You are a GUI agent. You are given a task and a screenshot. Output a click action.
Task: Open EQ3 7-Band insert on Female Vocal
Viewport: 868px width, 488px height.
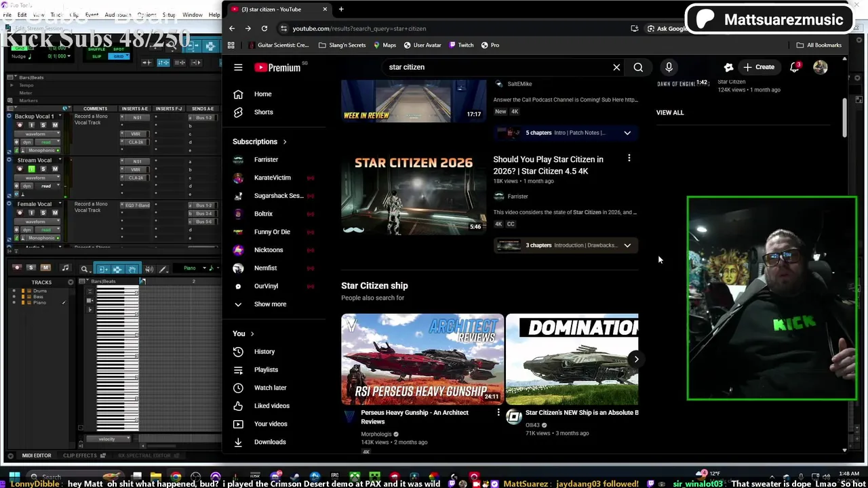coord(136,205)
